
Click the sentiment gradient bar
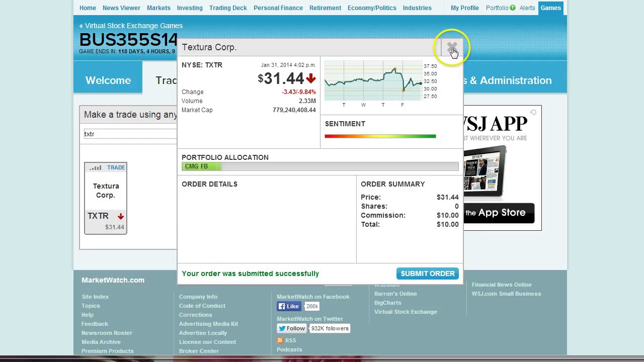tap(380, 136)
